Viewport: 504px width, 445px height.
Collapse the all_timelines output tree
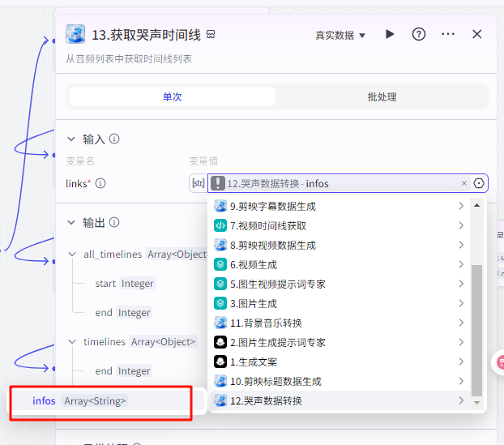pyautogui.click(x=72, y=255)
